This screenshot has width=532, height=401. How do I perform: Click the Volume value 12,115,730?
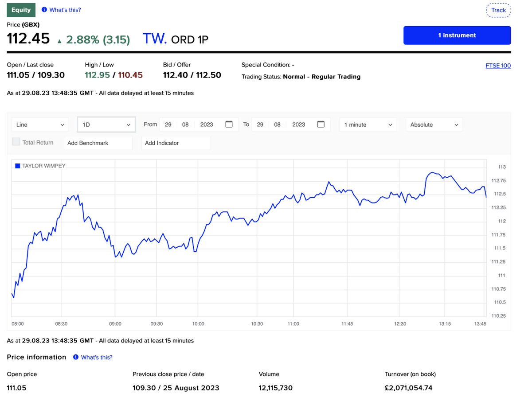(276, 388)
